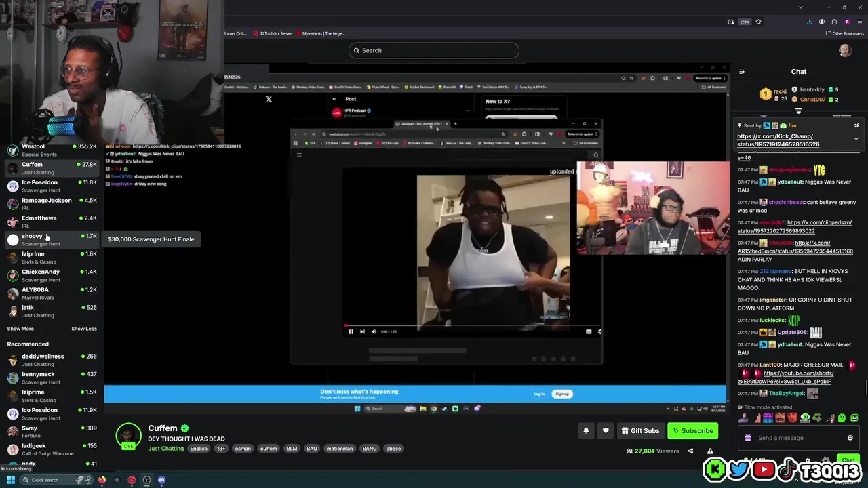This screenshot has width=868, height=488.
Task: Click Show More in following list
Action: 20,329
